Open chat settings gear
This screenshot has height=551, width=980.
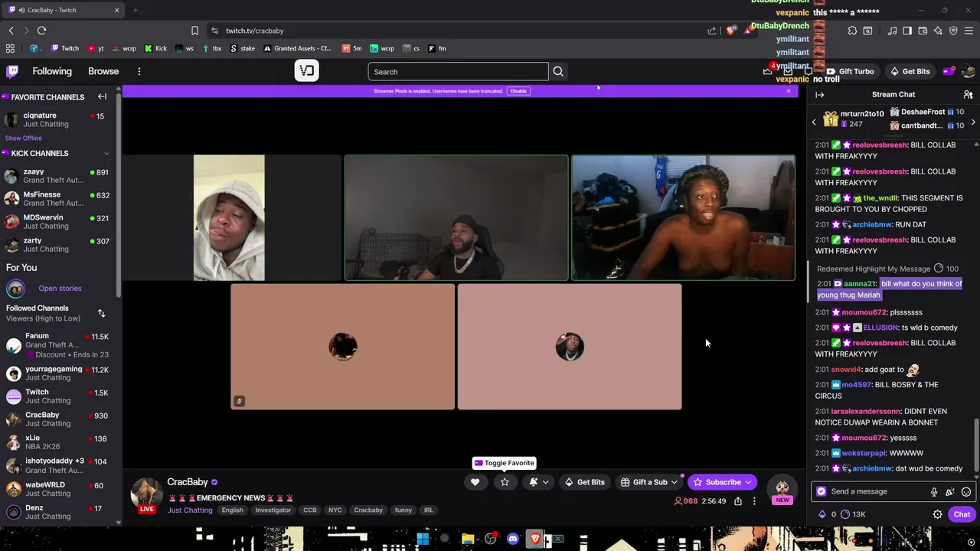[937, 514]
